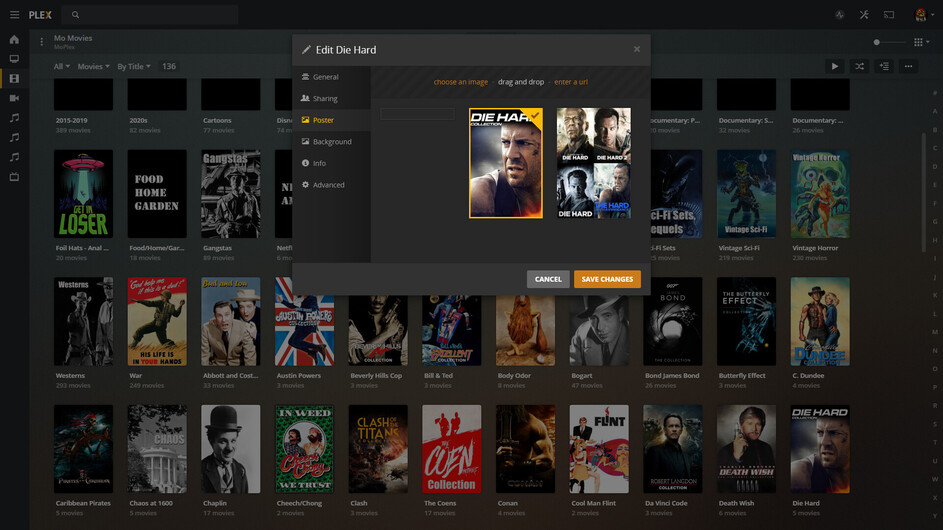
Task: Select the Advanced tab in edit dialog
Action: (x=331, y=185)
